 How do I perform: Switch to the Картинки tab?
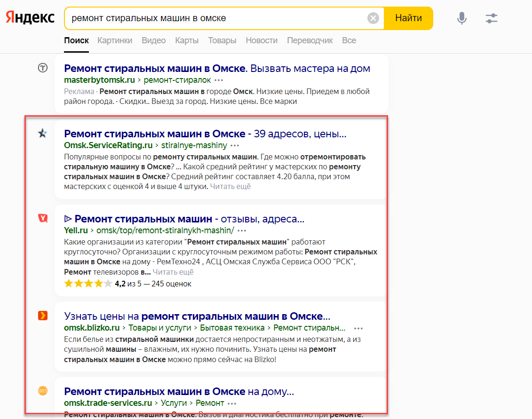pos(115,40)
